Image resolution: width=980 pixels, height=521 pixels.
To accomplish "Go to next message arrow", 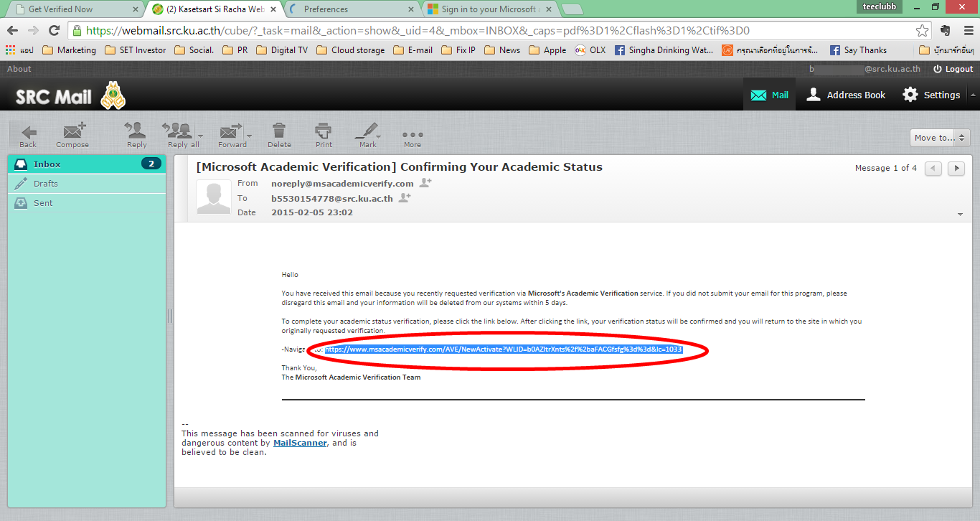I will [956, 168].
